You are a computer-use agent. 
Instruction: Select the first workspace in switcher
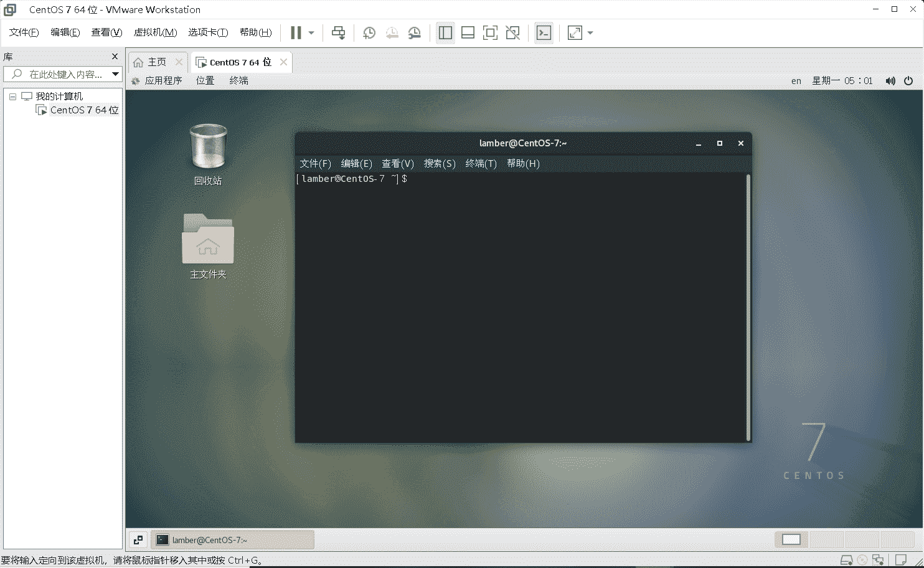click(x=791, y=539)
